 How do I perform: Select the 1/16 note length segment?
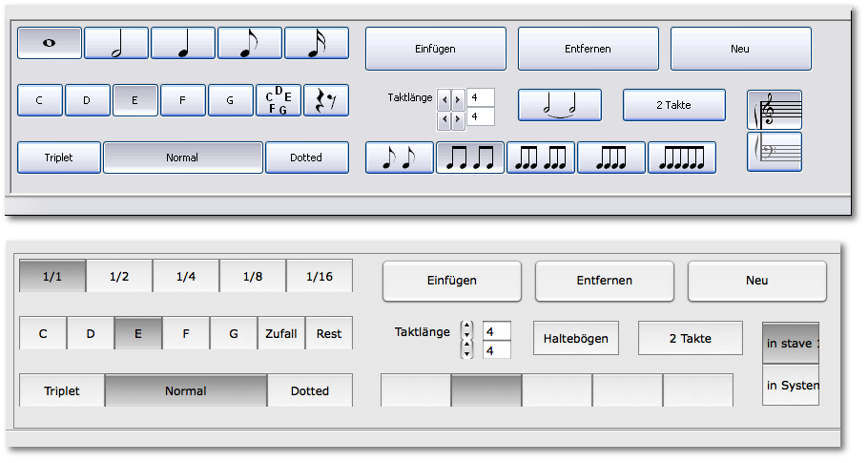[320, 277]
